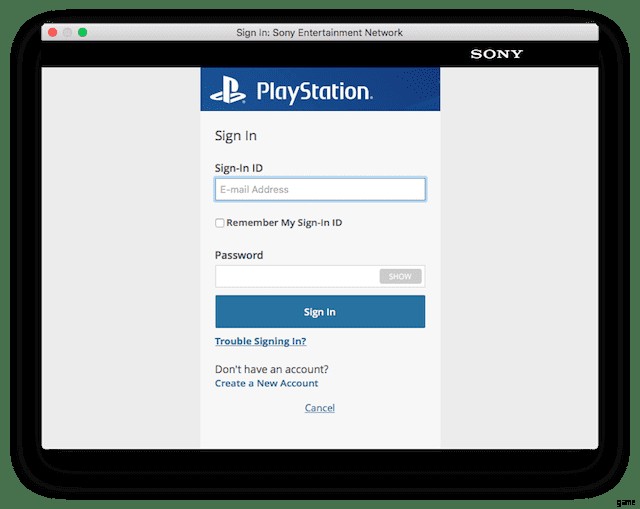The height and width of the screenshot is (509, 640).
Task: Click the "Don't have an account?" text
Action: pos(271,369)
